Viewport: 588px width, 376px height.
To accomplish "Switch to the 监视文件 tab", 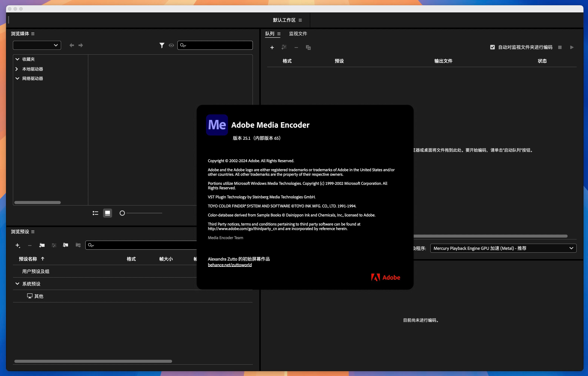I will 298,34.
